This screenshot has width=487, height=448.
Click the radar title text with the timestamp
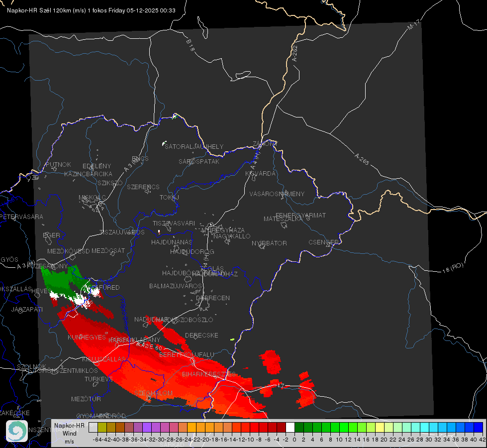point(91,10)
